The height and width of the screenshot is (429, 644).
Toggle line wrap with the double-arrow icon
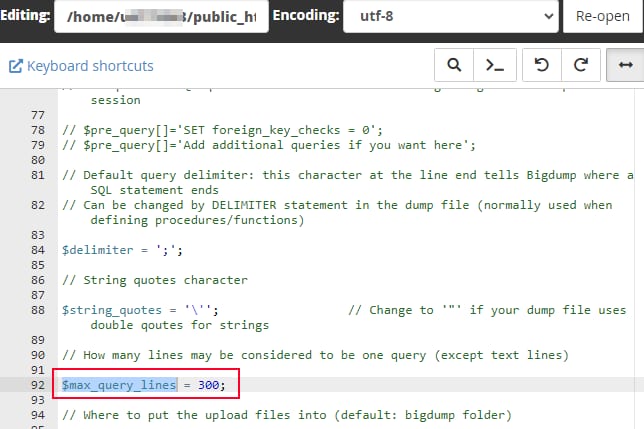click(x=625, y=66)
